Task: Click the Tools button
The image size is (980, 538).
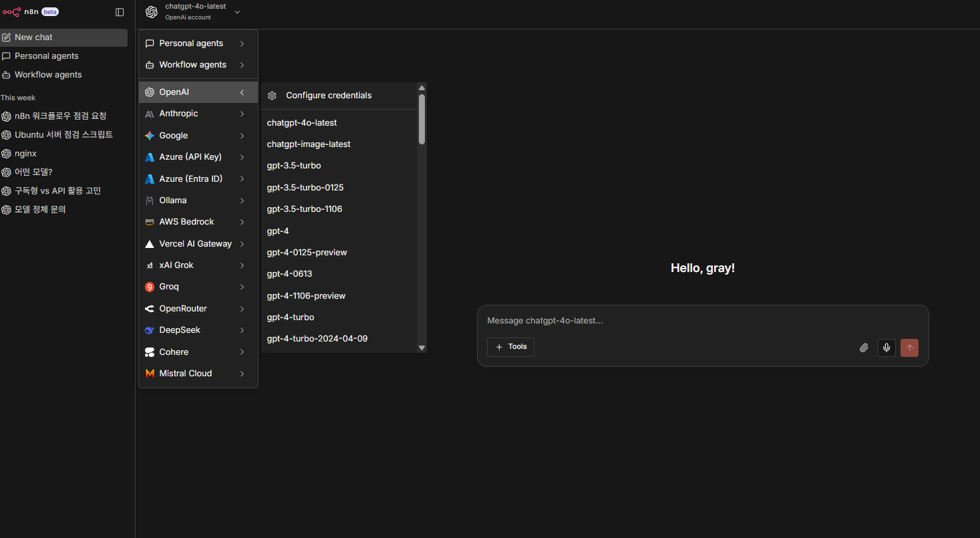Action: [x=510, y=347]
